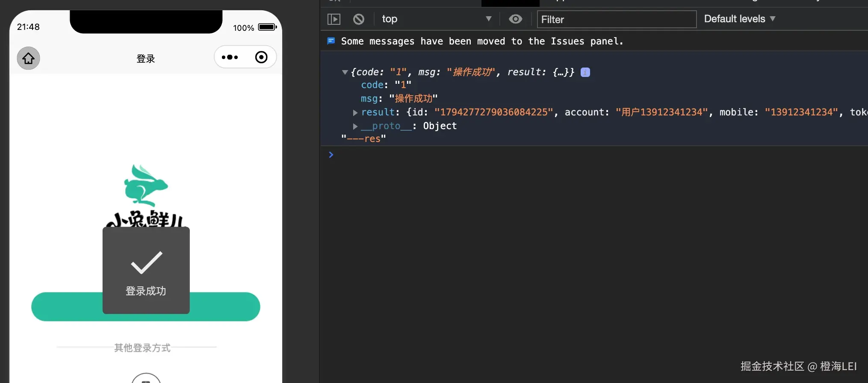Click the '登录成功' toast
Viewport: 868px width, 383px height.
coord(146,270)
